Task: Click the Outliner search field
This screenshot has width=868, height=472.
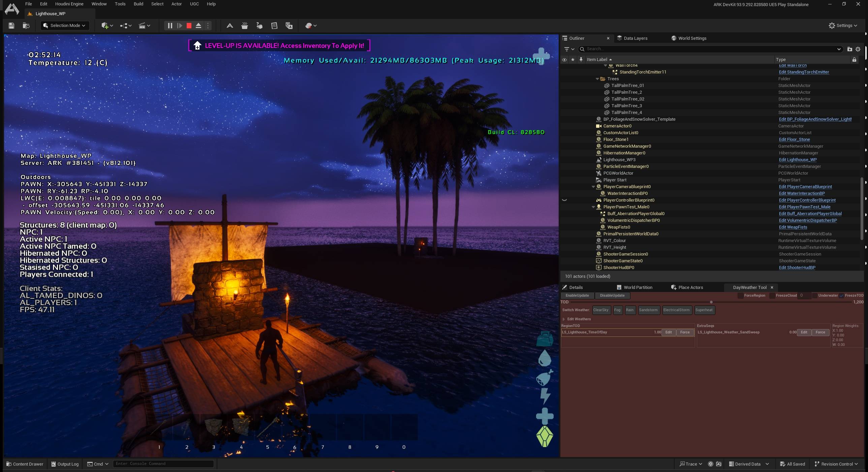Action: pyautogui.click(x=710, y=49)
